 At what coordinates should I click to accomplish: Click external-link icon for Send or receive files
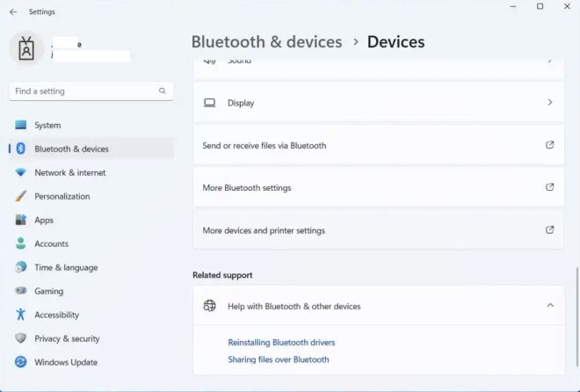[549, 145]
